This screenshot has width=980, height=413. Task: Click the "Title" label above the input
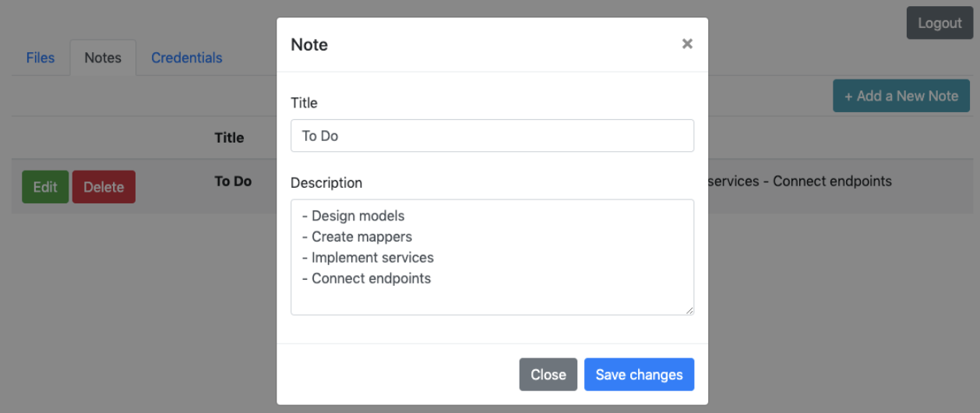(304, 103)
